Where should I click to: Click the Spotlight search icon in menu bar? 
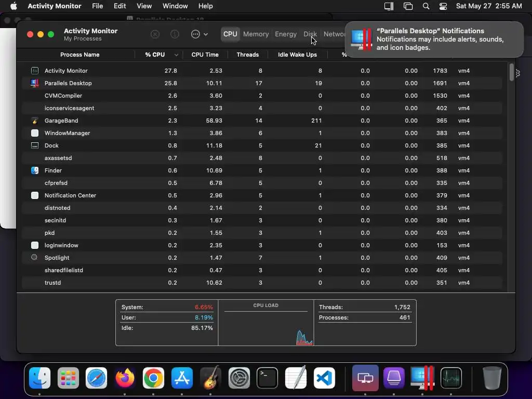pos(426,6)
